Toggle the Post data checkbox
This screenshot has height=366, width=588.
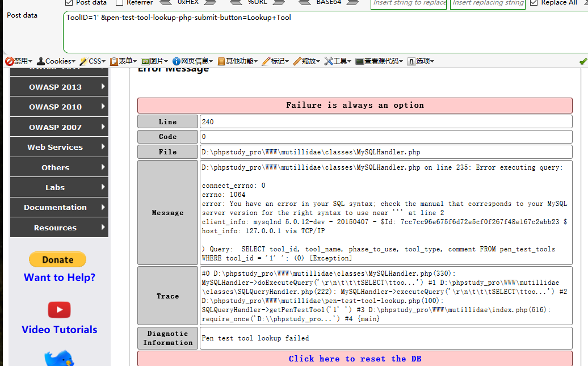point(69,3)
